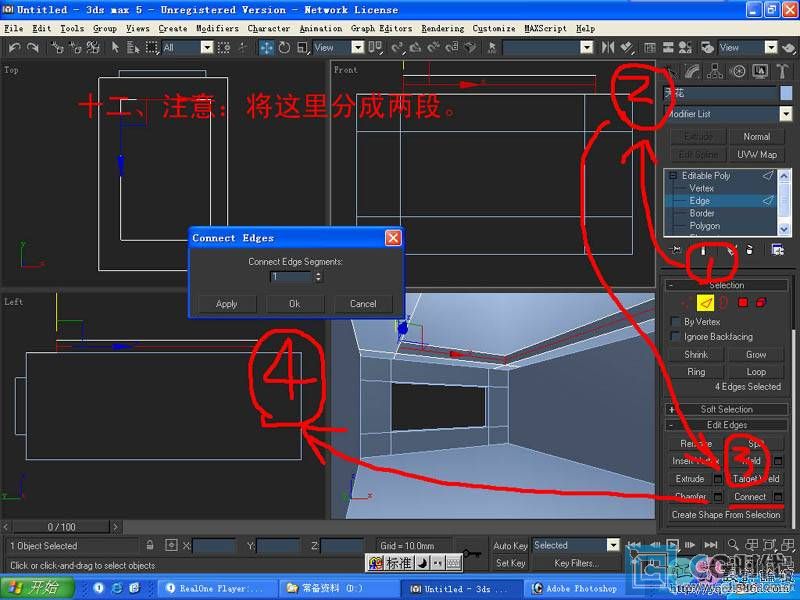Click the object color swatch beside name
Screen dimensions: 800x600
tap(786, 93)
